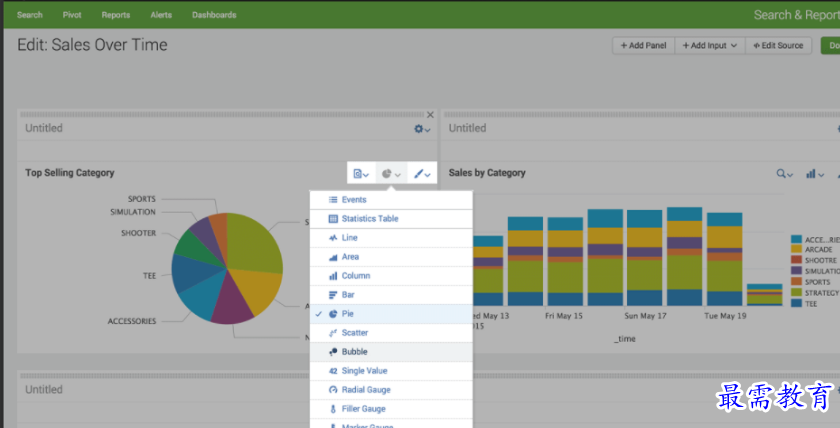Click Add Panel button
This screenshot has width=840, height=428.
click(643, 46)
